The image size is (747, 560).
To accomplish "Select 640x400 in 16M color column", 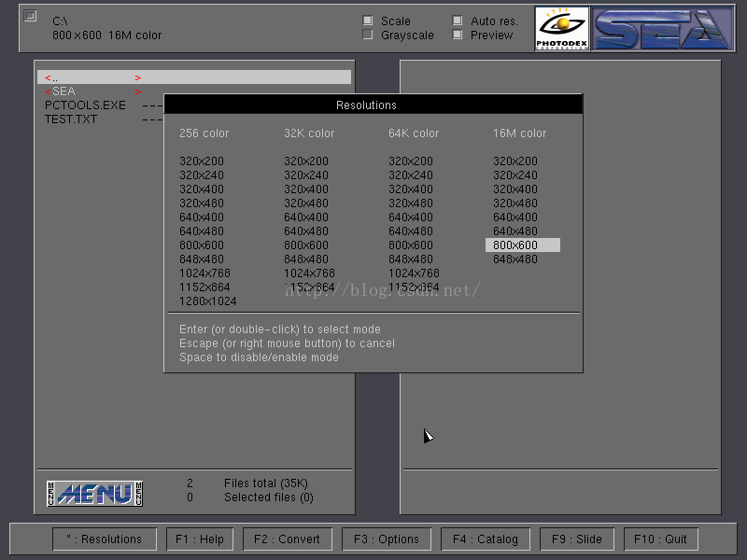I will tap(515, 217).
